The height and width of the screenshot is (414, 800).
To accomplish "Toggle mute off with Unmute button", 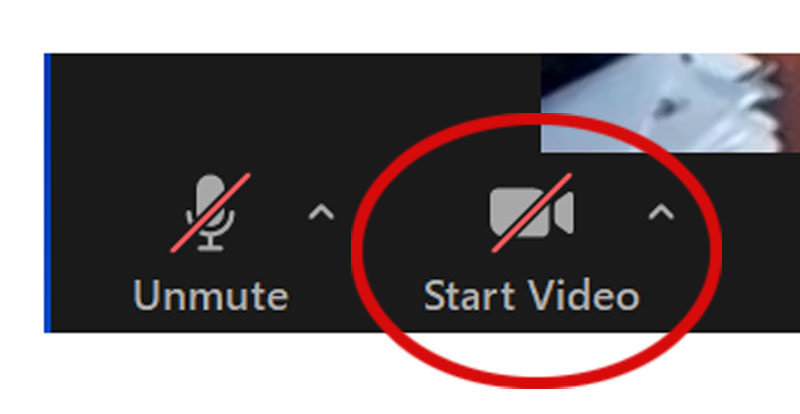I will [x=211, y=242].
